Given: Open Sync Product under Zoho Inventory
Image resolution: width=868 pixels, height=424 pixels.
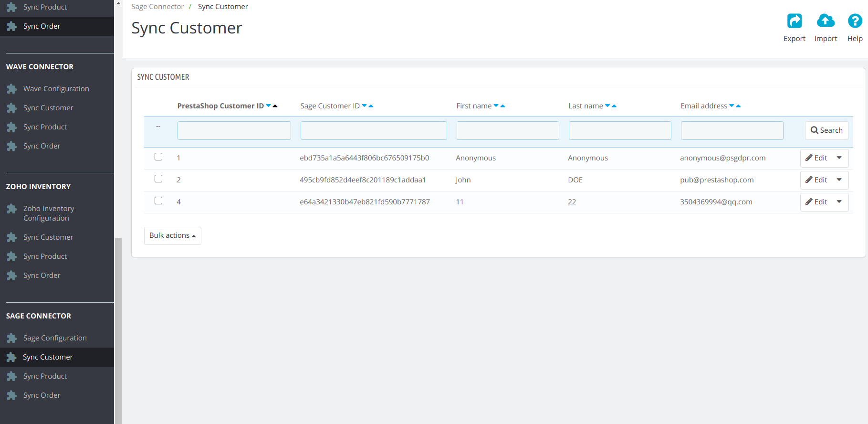Looking at the screenshot, I should tap(45, 256).
